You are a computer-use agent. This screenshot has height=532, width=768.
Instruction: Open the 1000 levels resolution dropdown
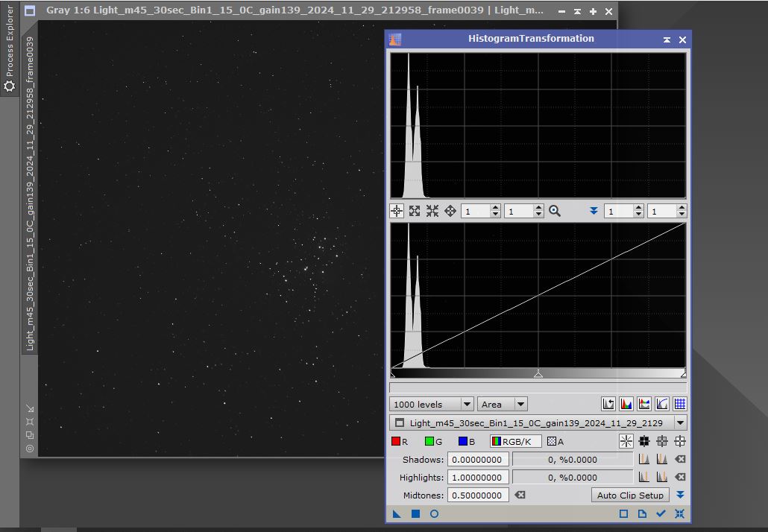pyautogui.click(x=432, y=405)
